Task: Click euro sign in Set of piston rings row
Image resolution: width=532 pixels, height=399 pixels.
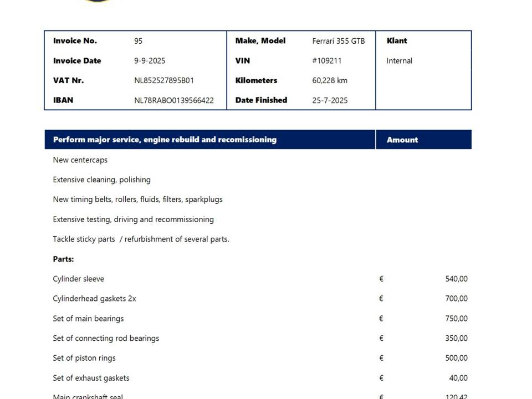Action: click(x=381, y=358)
